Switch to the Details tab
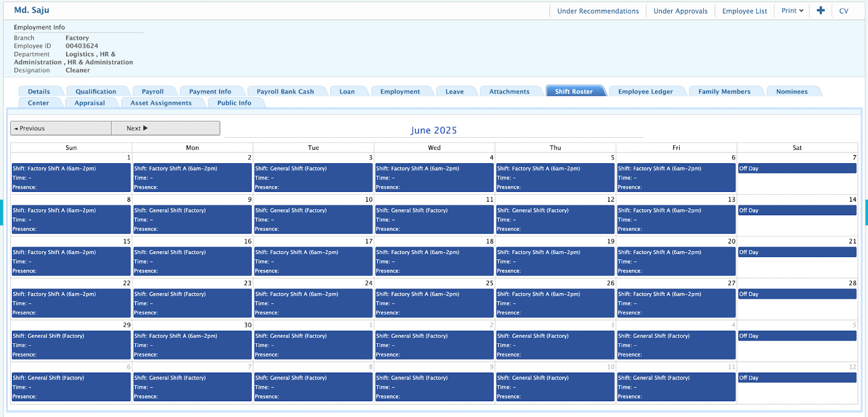The height and width of the screenshot is (417, 868). 39,92
